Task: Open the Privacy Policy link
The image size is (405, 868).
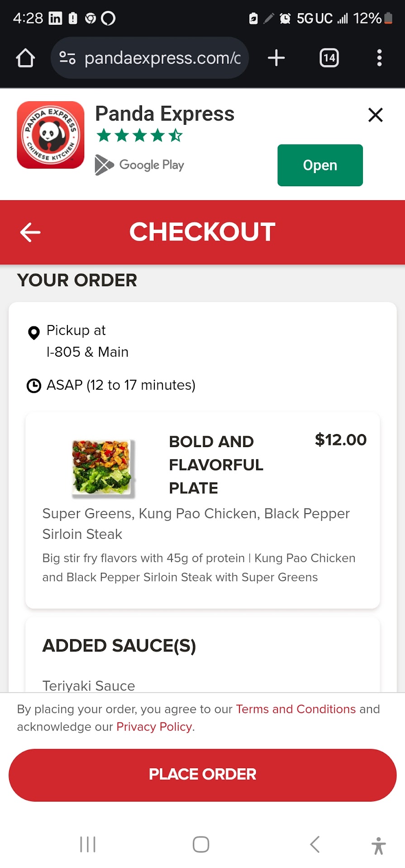Action: [x=154, y=726]
